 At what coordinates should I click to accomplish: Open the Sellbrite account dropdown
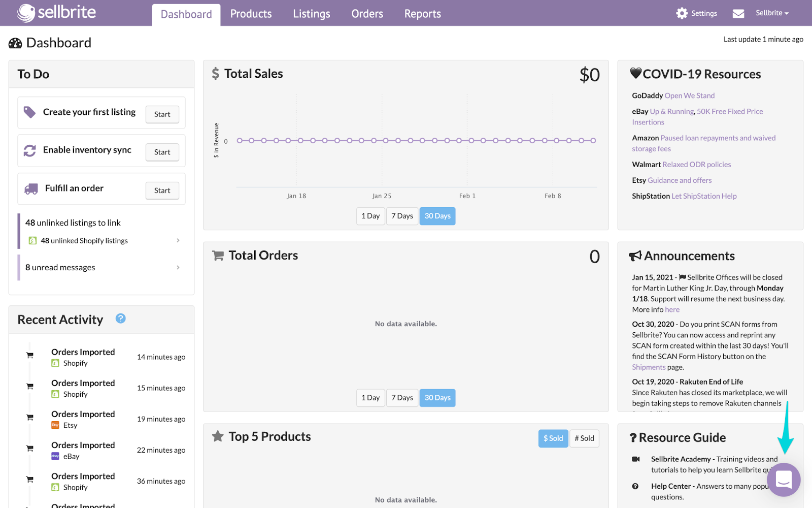click(772, 13)
